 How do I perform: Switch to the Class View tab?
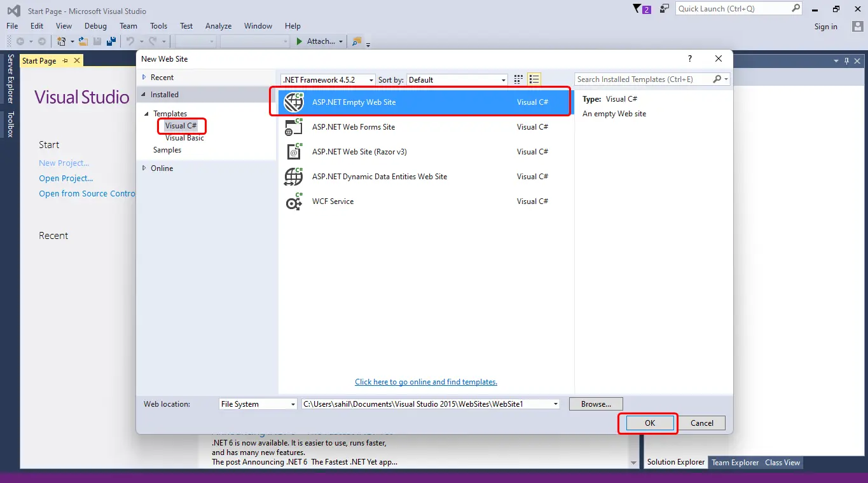[x=782, y=463]
